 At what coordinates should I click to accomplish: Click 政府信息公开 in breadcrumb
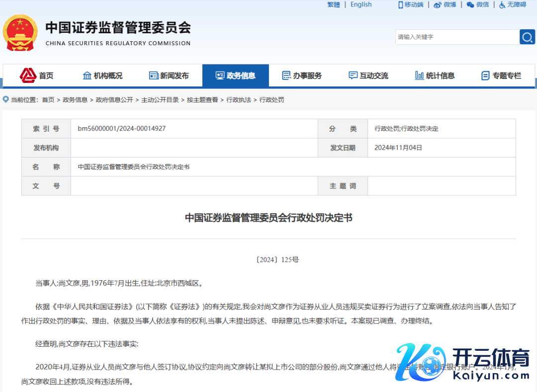[114, 100]
